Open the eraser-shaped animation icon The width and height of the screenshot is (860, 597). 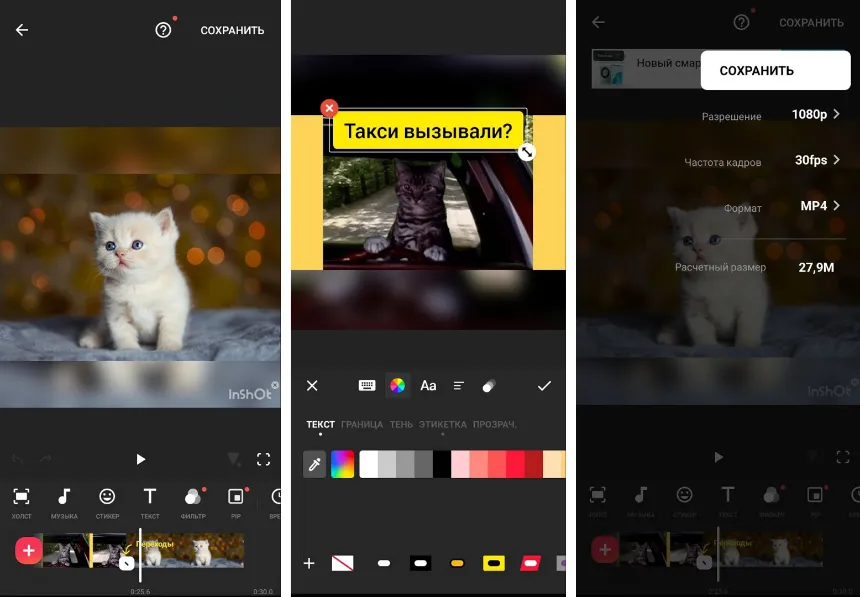[489, 386]
